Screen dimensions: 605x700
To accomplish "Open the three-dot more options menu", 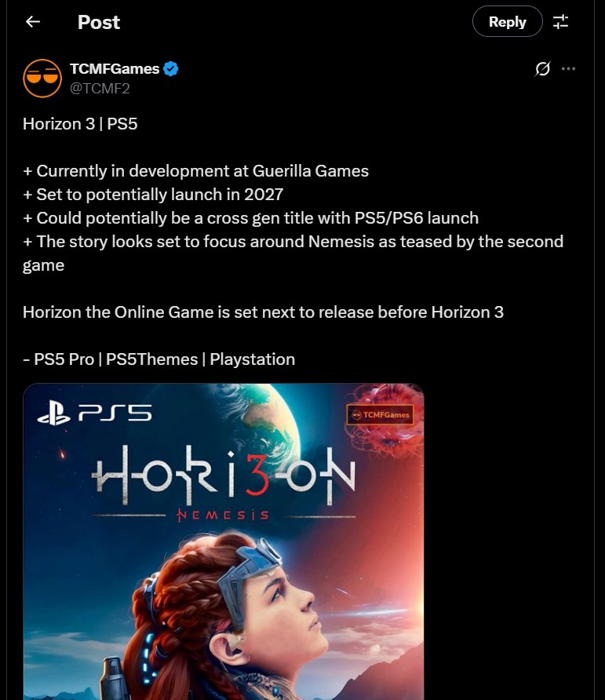I will tap(568, 69).
